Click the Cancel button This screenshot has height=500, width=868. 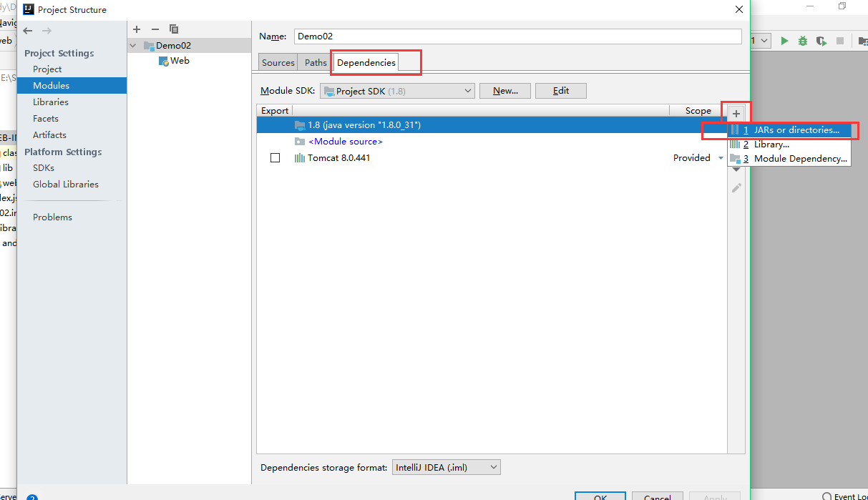[x=658, y=496]
